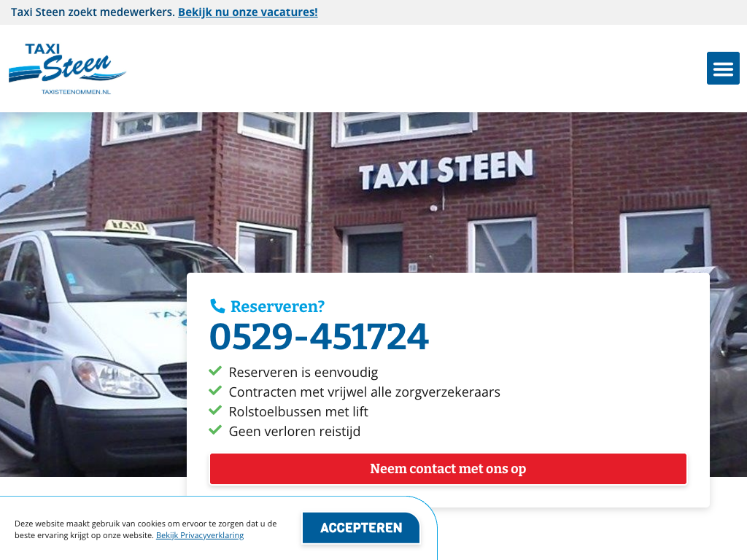The width and height of the screenshot is (747, 560).
Task: Click the cookie notice message text
Action: tap(145, 529)
